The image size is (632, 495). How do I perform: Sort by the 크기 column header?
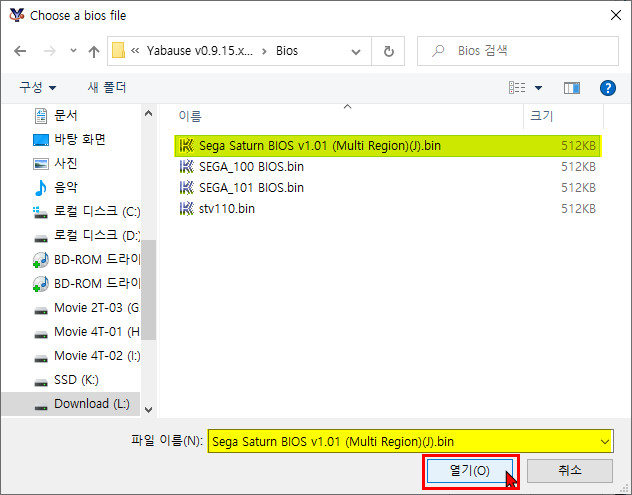541,116
